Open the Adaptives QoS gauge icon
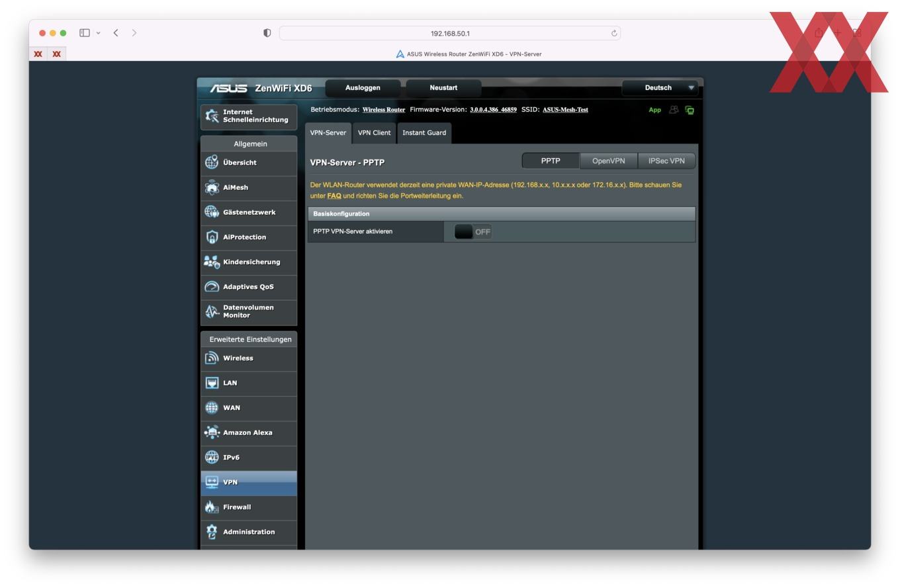This screenshot has width=900, height=588. point(212,286)
